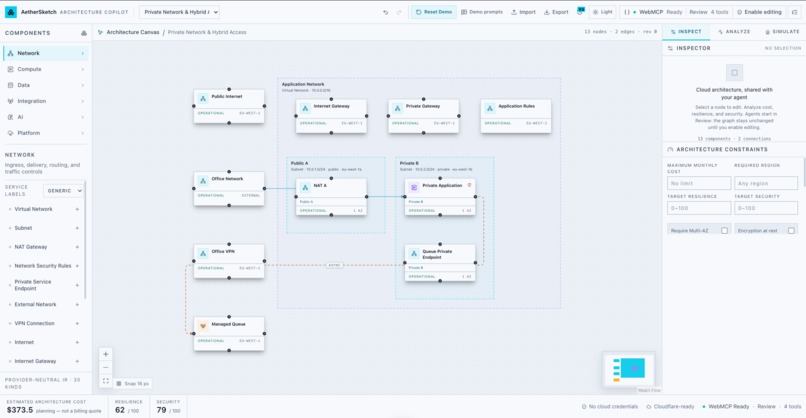806x418 pixels.
Task: Expand the Compute category
Action: 46,69
